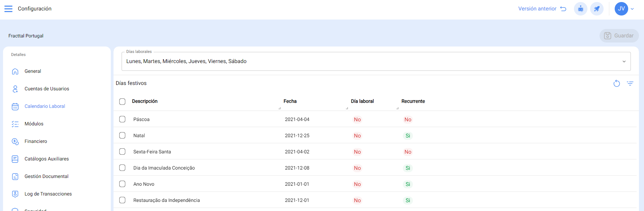
Task: Go to Catálogos Auxiliares section
Action: click(x=46, y=159)
